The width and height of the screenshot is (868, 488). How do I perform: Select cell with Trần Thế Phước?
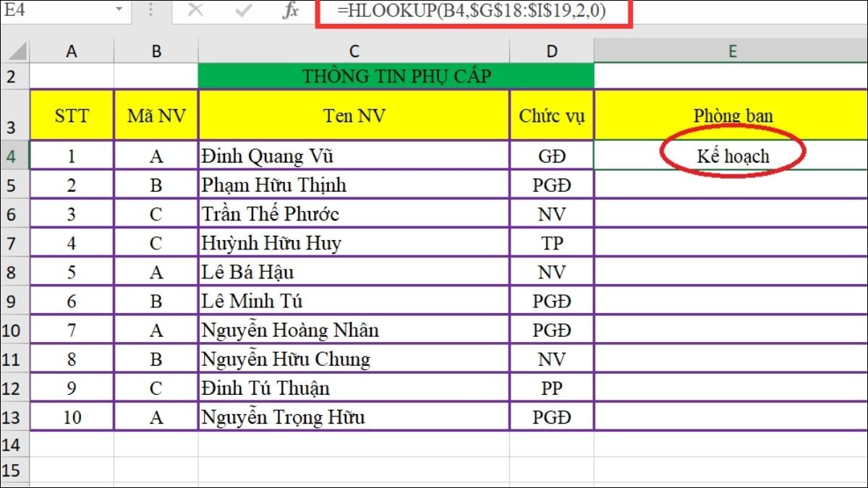(354, 214)
